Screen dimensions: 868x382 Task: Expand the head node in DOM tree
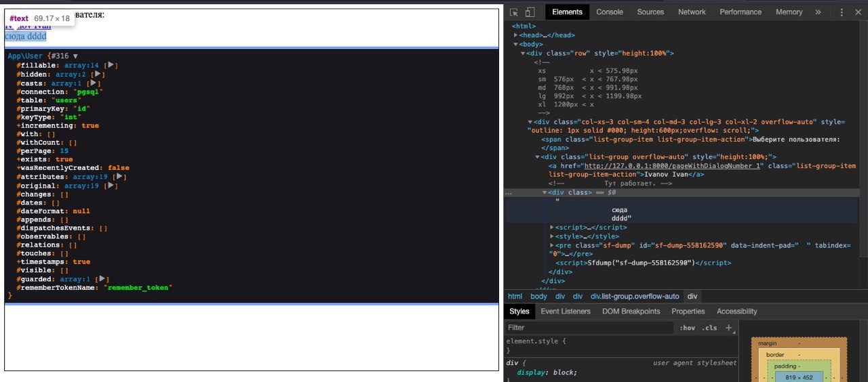coord(516,35)
